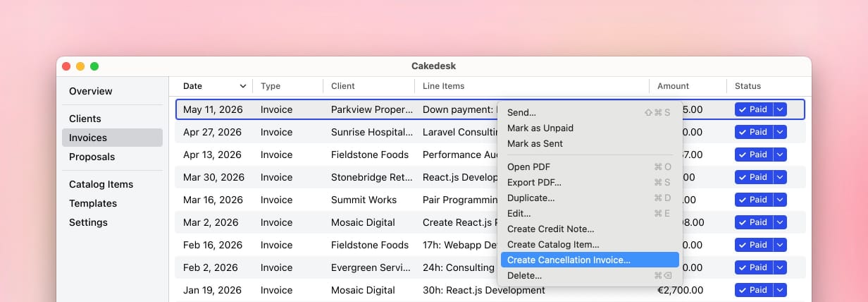Screen dimensions: 868x302
Task: Select Mark as Sent menu entry
Action: click(x=590, y=143)
